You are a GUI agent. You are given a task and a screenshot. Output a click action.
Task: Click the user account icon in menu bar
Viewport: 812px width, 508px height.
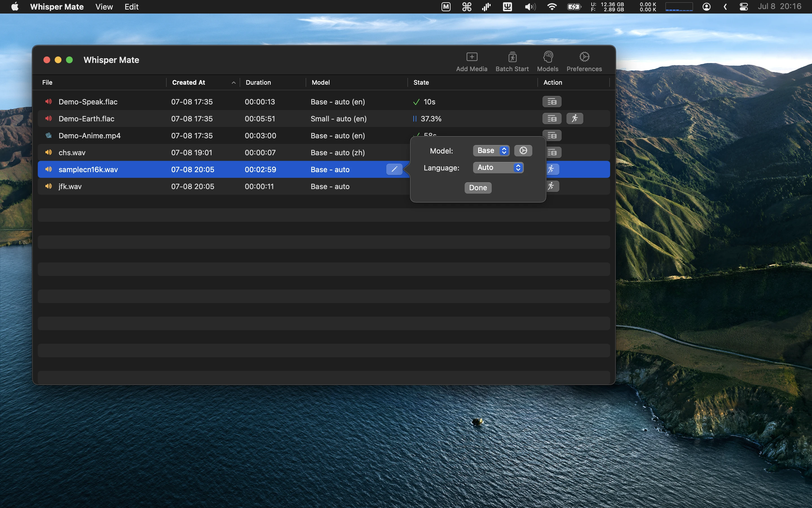click(706, 7)
